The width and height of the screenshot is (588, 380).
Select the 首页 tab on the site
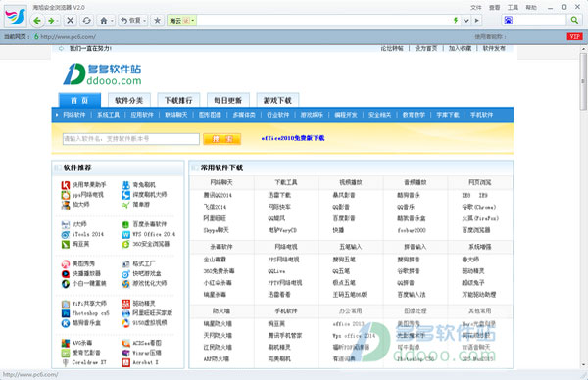point(80,100)
